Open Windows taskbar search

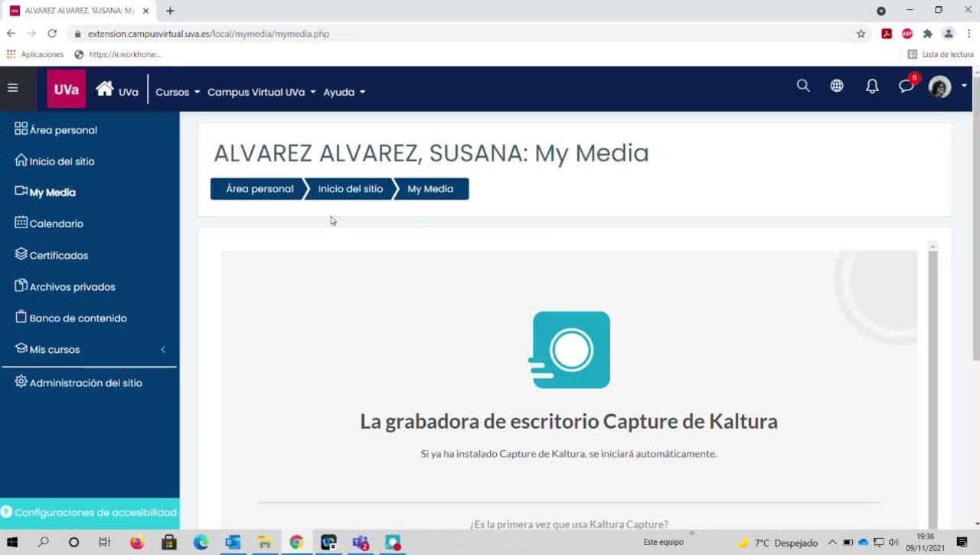44,542
